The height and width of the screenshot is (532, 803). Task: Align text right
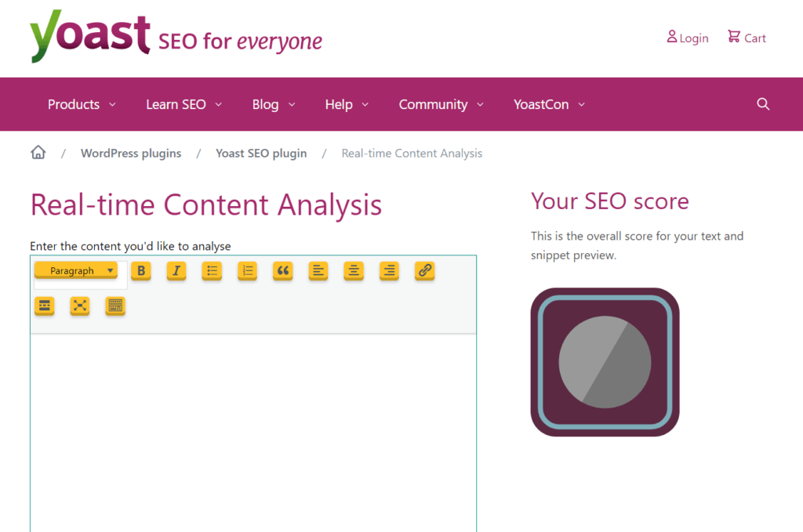pos(389,270)
